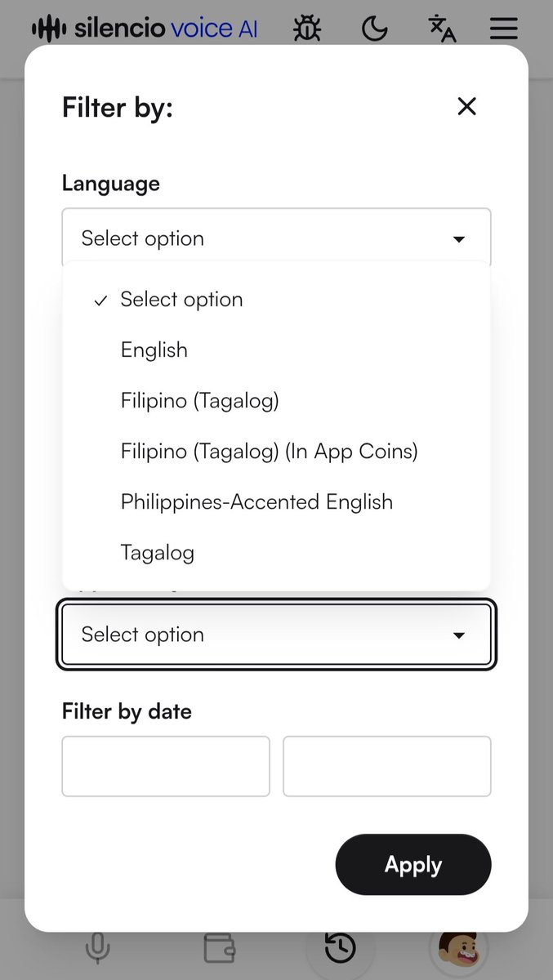Open the language translate icon
553x980 pixels.
point(442,29)
